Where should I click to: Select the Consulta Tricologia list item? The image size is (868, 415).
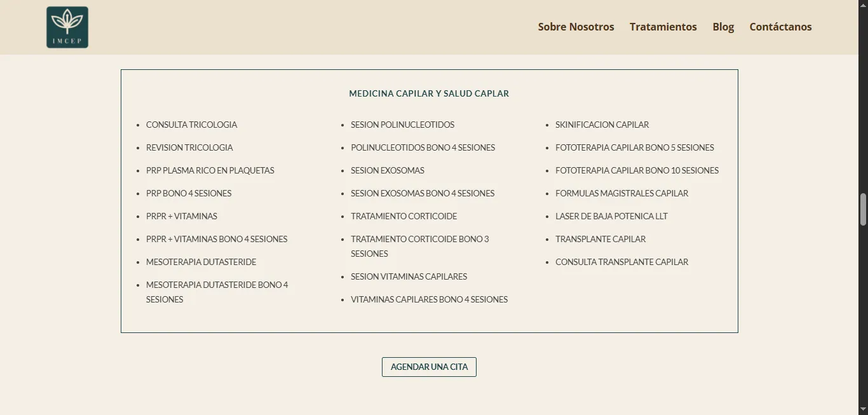point(191,125)
